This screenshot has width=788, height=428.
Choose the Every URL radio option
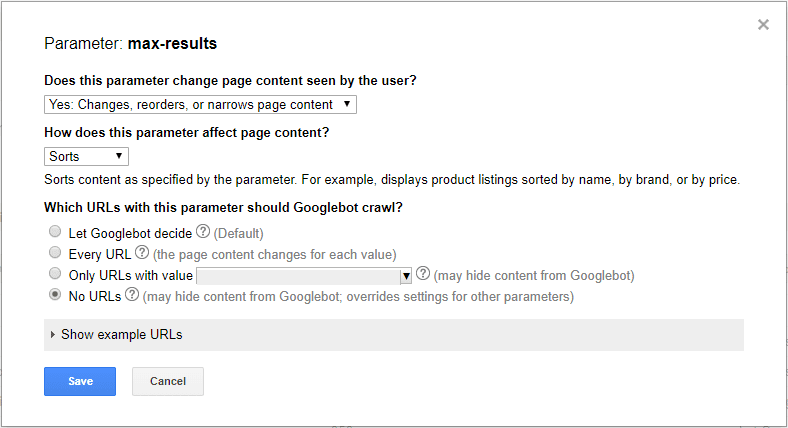[x=55, y=253]
